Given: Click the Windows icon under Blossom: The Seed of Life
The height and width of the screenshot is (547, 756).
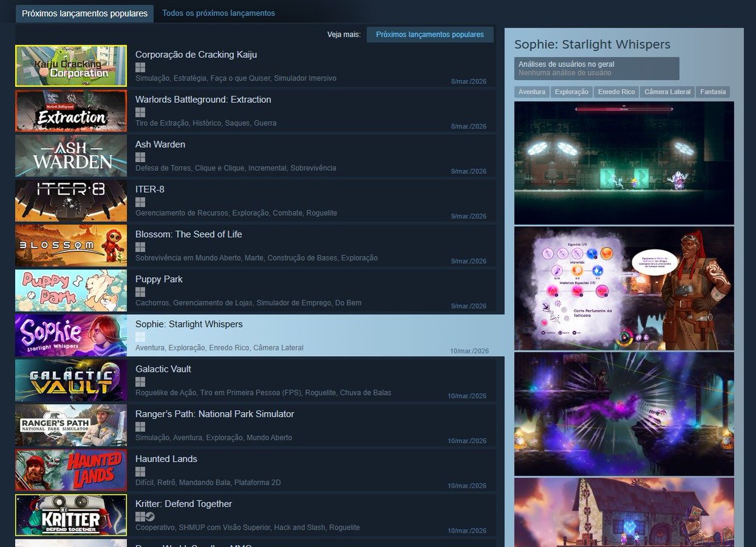Looking at the screenshot, I should [139, 246].
